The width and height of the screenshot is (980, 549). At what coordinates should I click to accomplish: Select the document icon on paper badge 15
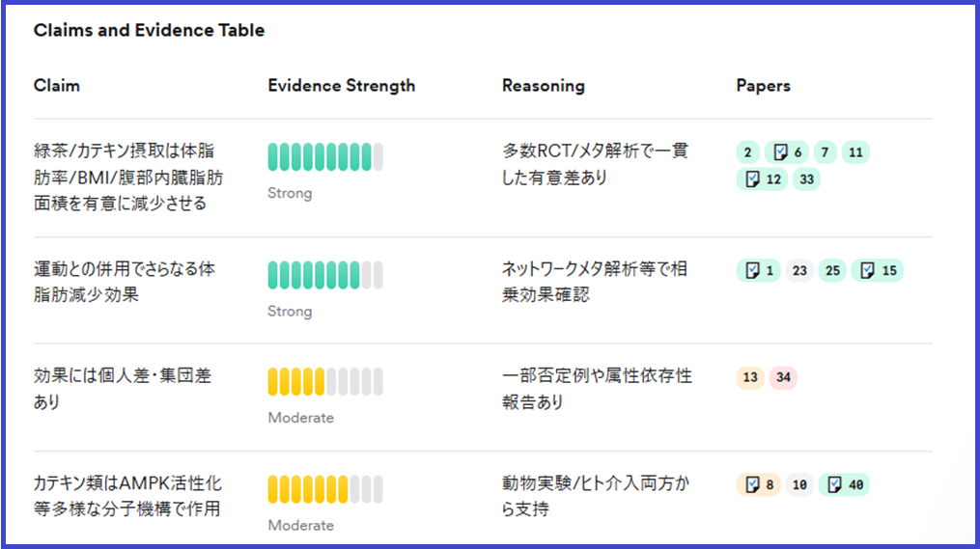point(867,271)
